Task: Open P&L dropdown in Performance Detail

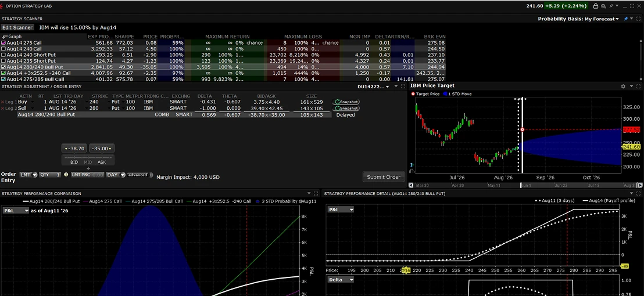Action: click(341, 210)
